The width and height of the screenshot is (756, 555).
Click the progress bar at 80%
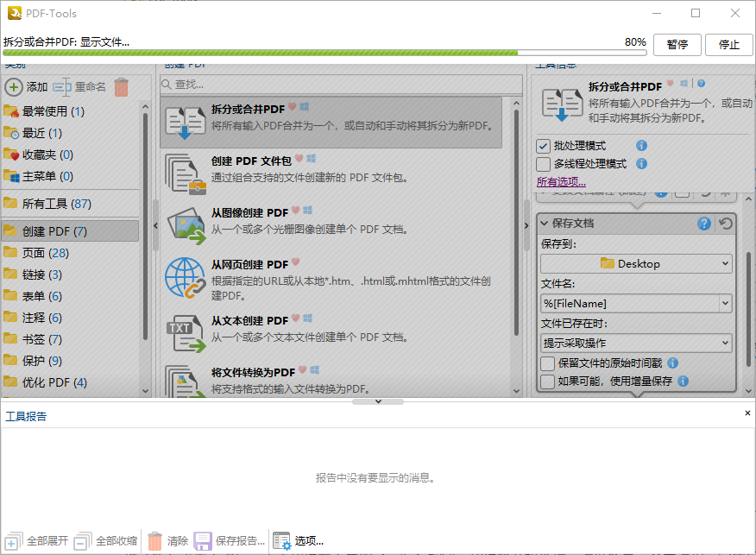[324, 53]
